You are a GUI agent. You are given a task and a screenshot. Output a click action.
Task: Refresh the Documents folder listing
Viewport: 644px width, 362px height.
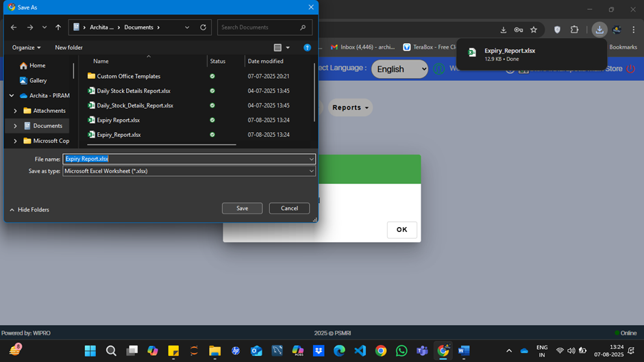(203, 27)
